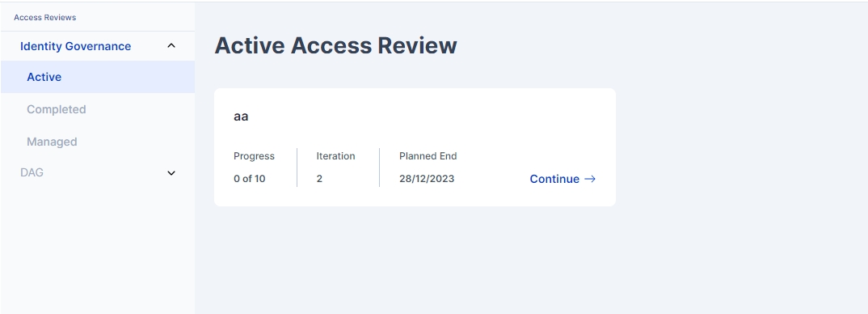
Task: Select the Active Access Review heading
Action: tap(335, 45)
